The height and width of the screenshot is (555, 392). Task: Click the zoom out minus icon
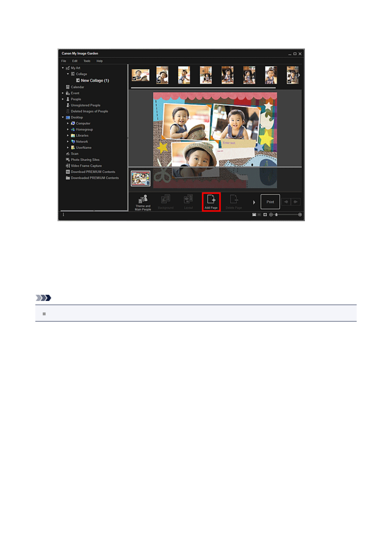click(x=271, y=215)
